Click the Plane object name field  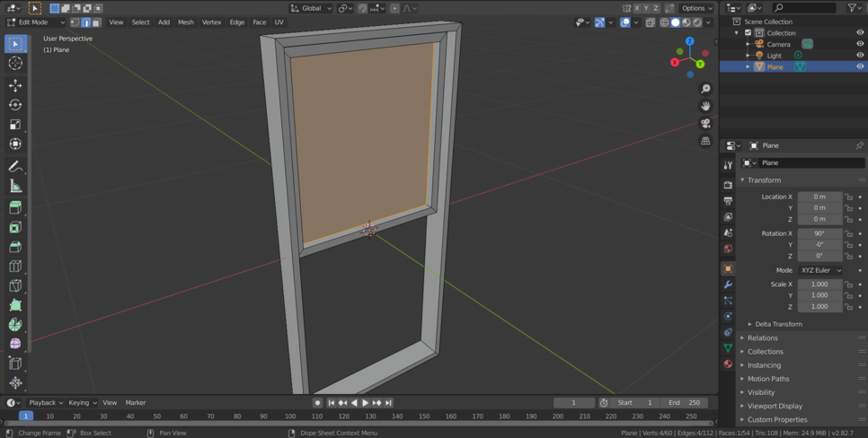(x=803, y=162)
